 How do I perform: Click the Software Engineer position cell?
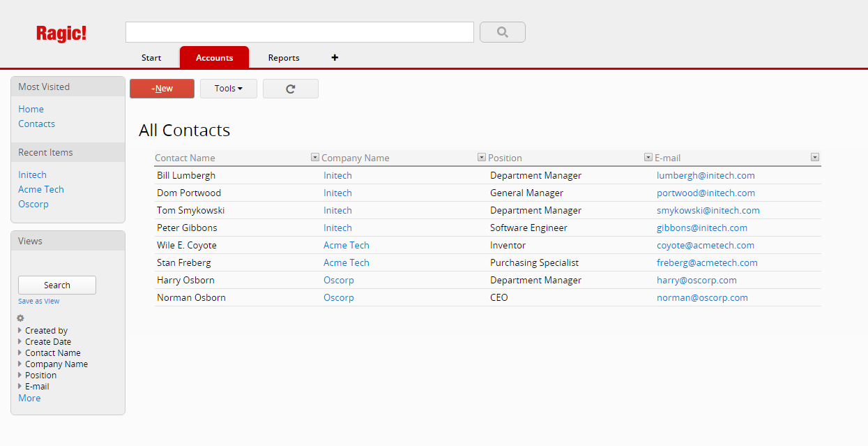tap(528, 228)
